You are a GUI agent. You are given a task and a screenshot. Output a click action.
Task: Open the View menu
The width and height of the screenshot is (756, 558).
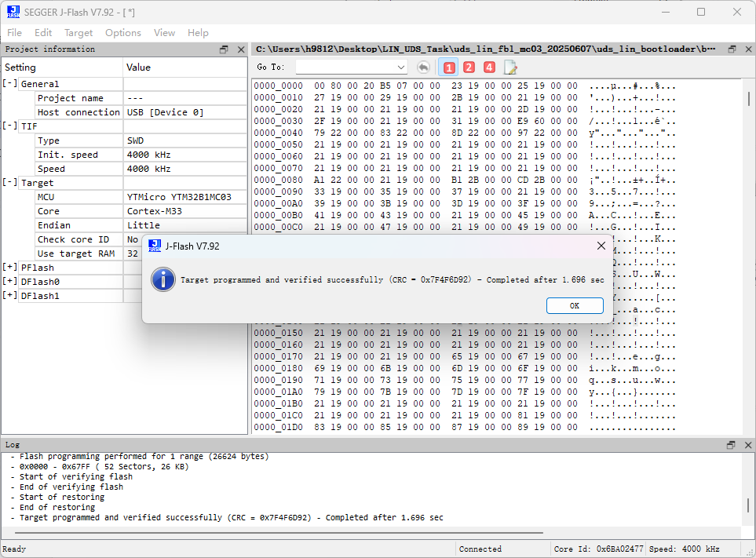tap(164, 33)
